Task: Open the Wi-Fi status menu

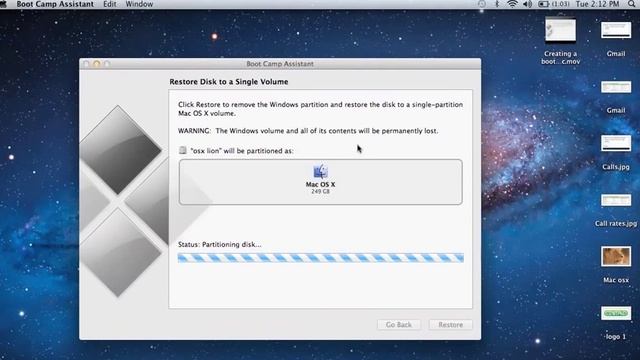Action: click(512, 4)
